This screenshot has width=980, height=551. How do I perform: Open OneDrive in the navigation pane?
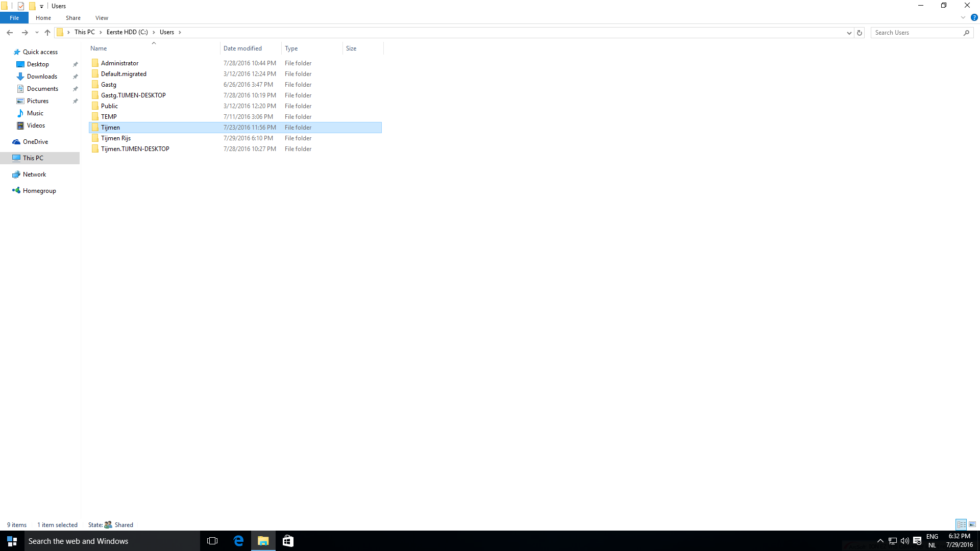[x=35, y=142]
